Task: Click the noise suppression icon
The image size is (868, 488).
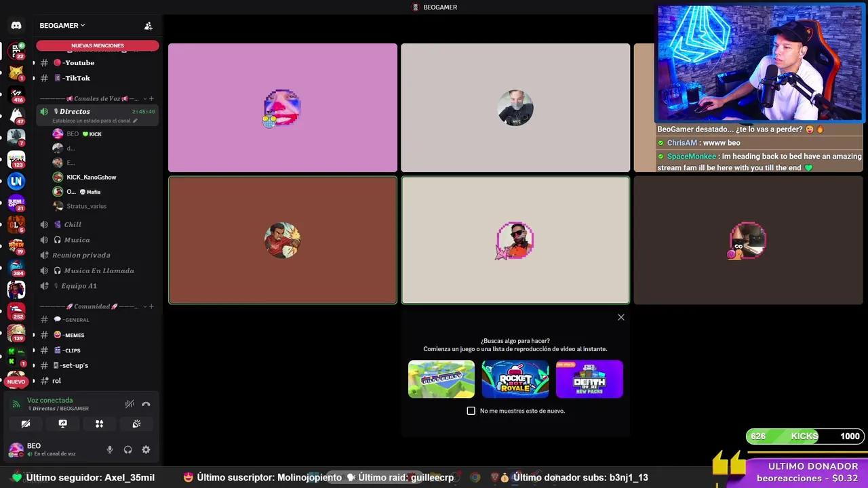Action: (130, 404)
